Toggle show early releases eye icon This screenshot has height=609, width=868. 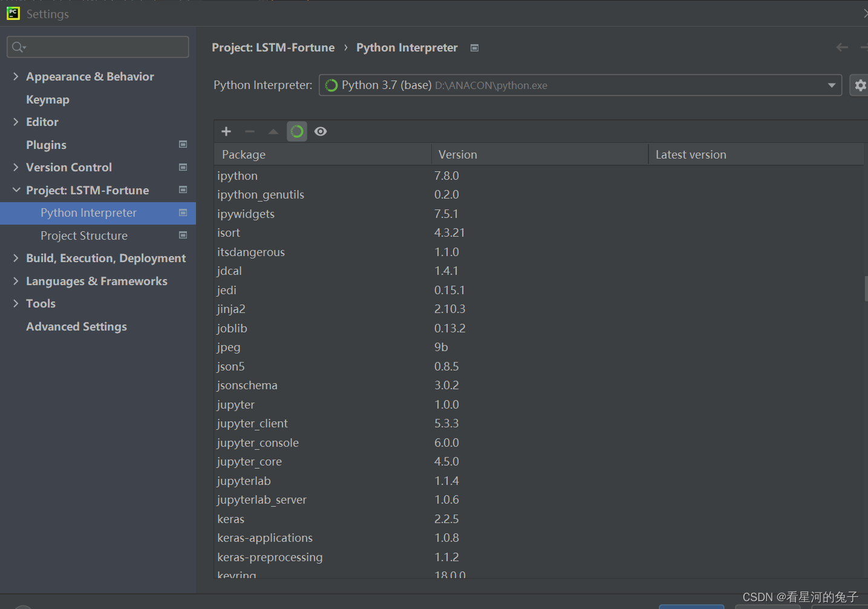321,131
